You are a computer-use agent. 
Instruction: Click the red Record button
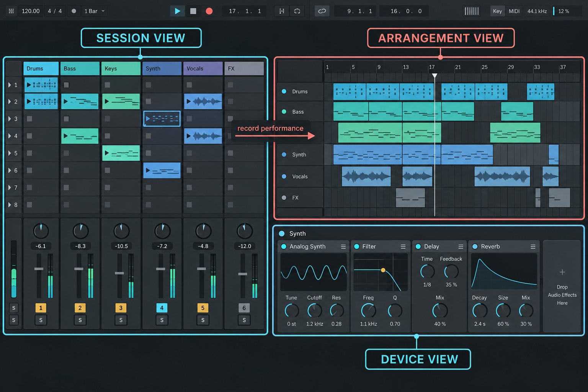click(209, 11)
